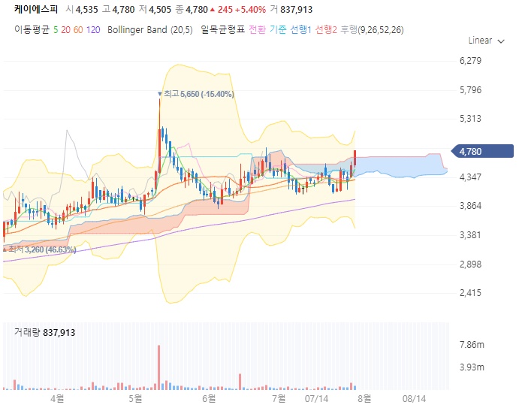The height and width of the screenshot is (420, 522).
Task: Click the tallest volume bar in May
Action: pyautogui.click(x=158, y=367)
